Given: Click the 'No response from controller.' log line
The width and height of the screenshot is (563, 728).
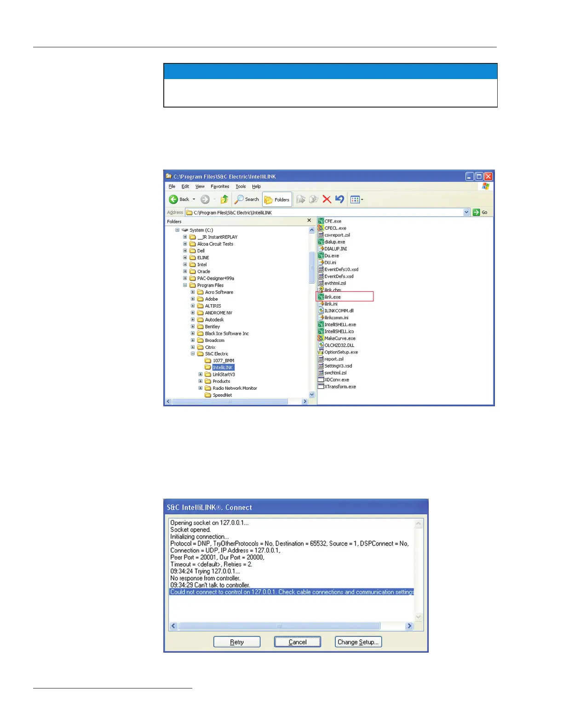Looking at the screenshot, I should (206, 578).
